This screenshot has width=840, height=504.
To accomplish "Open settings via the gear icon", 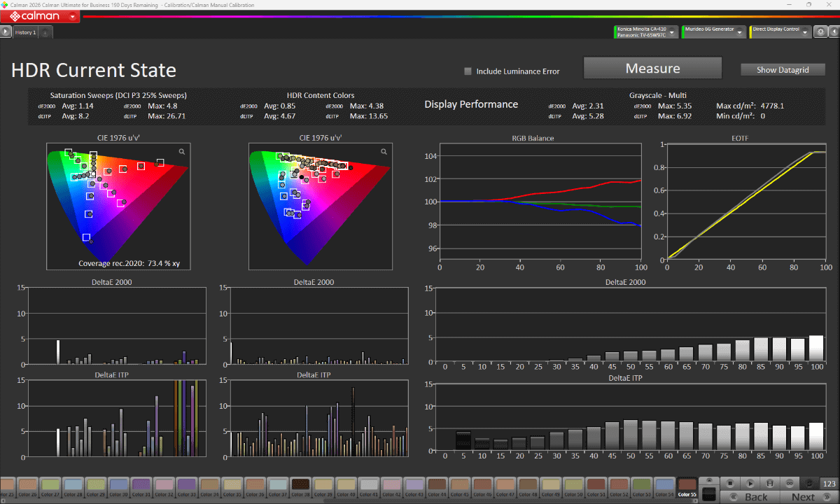I will tap(820, 32).
